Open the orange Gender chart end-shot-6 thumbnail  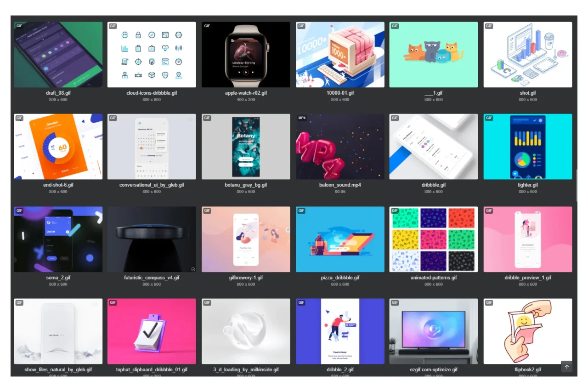(x=58, y=147)
